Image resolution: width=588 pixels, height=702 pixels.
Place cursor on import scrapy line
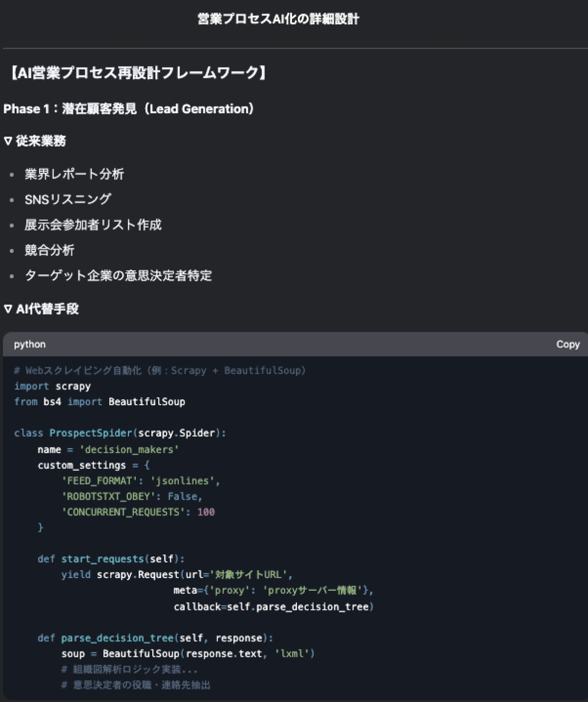click(52, 386)
